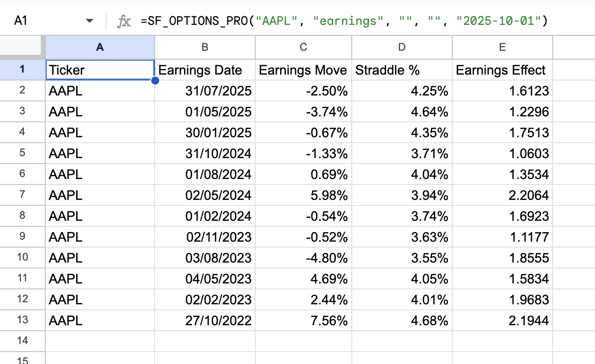The width and height of the screenshot is (595, 364).
Task: Click date cell 01/02/2024
Action: click(205, 216)
